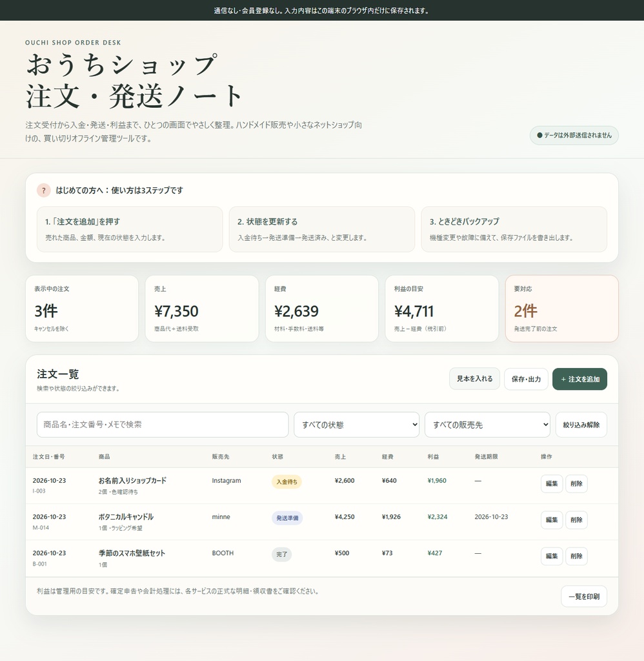Click the ¥427 profit value
644x661 pixels.
click(434, 553)
